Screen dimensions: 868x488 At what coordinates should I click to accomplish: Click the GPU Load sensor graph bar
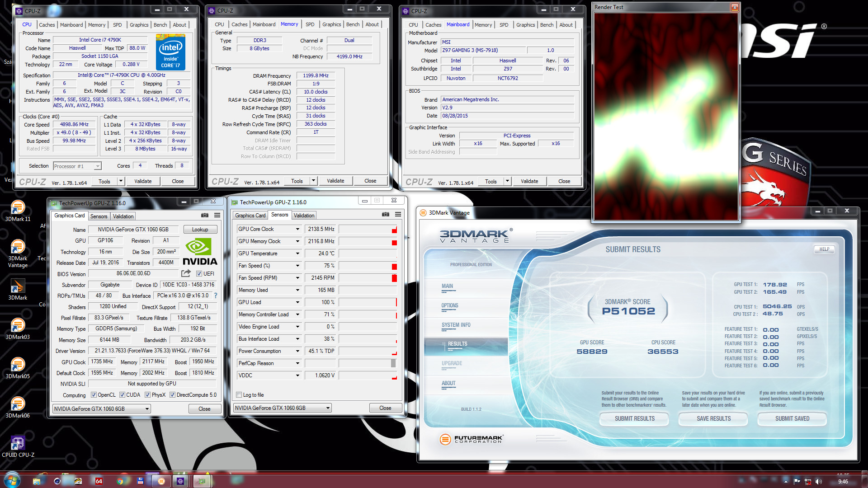click(x=368, y=302)
